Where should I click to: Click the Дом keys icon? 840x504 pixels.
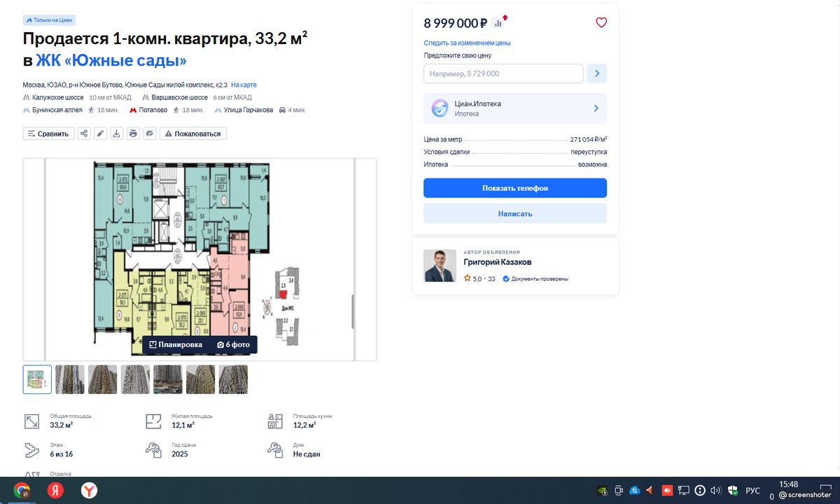[x=275, y=449]
